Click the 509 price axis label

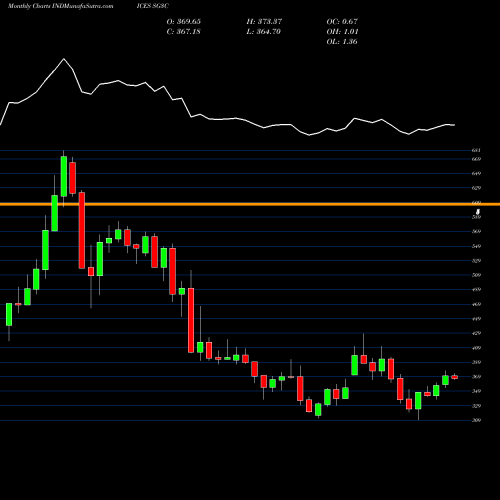click(476, 275)
